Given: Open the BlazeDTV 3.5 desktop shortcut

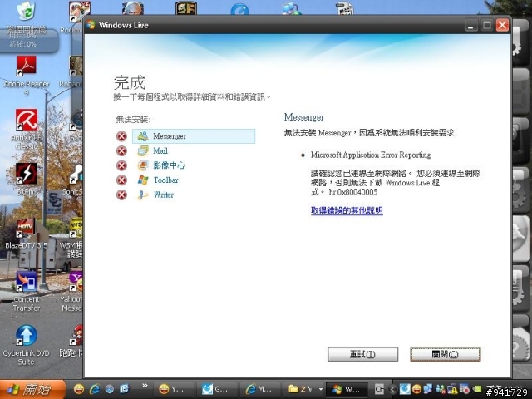Looking at the screenshot, I should click(27, 234).
